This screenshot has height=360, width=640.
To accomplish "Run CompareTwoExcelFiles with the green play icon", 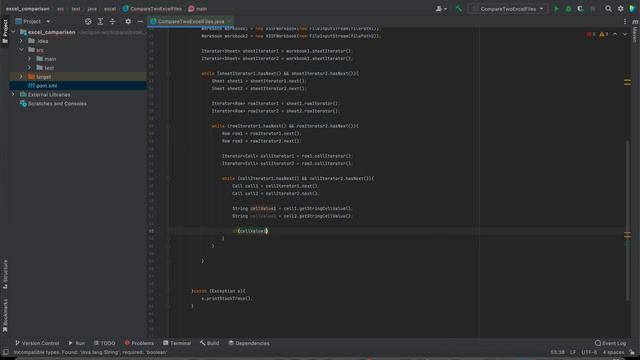I will 556,9.
